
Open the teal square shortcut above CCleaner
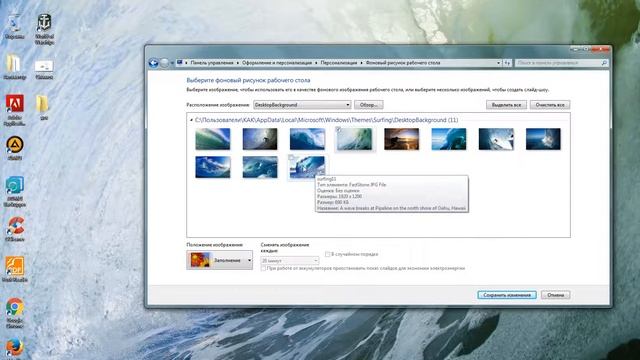(15, 191)
